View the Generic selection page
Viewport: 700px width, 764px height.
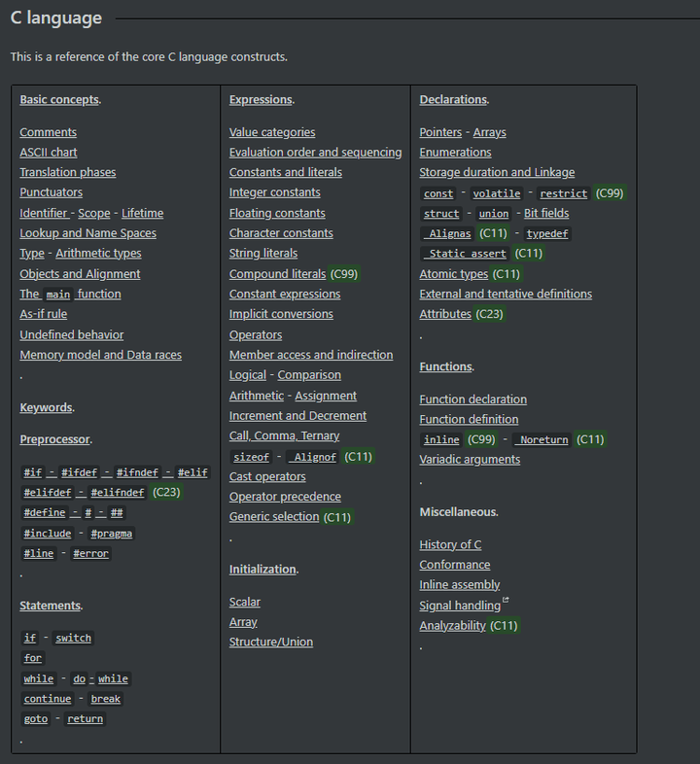274,516
